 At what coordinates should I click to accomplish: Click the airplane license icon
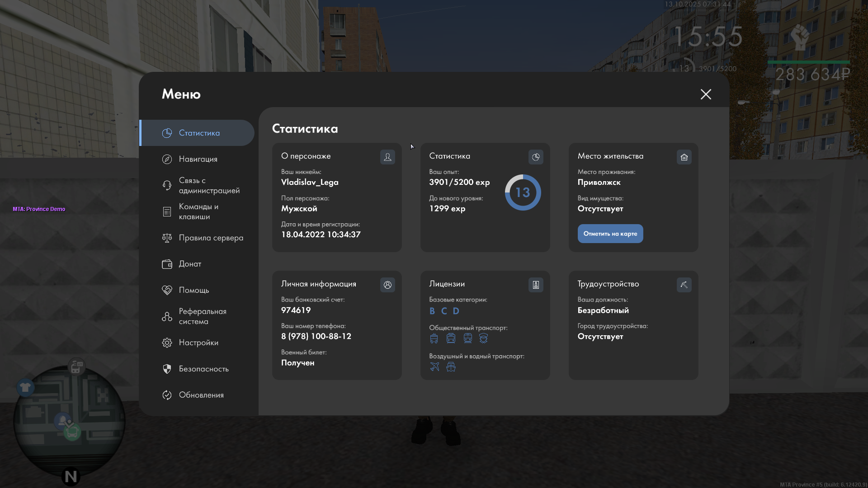click(434, 366)
